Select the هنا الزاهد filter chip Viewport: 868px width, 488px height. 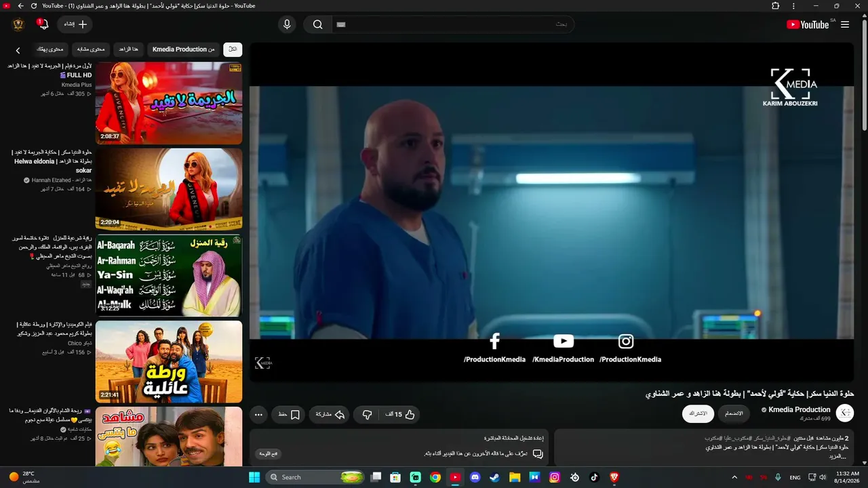(128, 49)
